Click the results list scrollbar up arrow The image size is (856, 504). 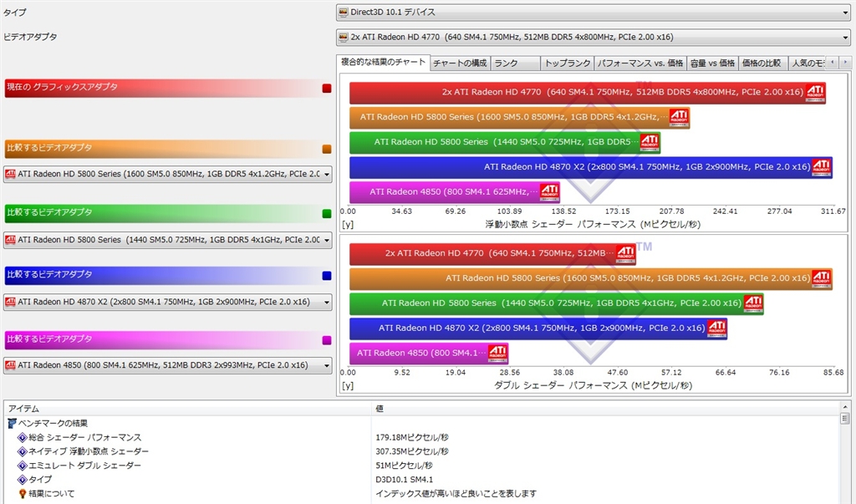click(x=845, y=407)
